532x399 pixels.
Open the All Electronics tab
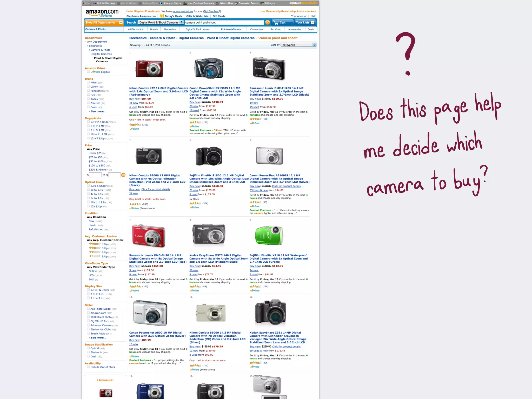click(135, 29)
